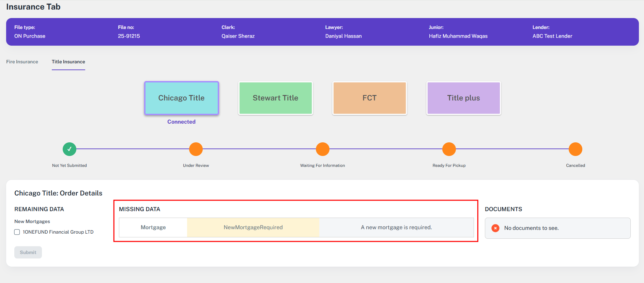Screen dimensions: 644x283
Task: Select the Title plus provider card
Action: [464, 98]
